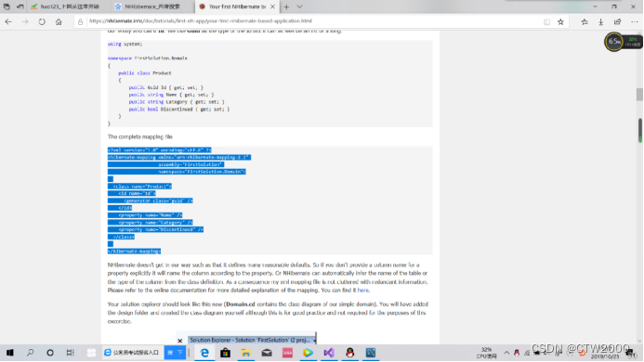Set these tabs aside

click(20, 6)
